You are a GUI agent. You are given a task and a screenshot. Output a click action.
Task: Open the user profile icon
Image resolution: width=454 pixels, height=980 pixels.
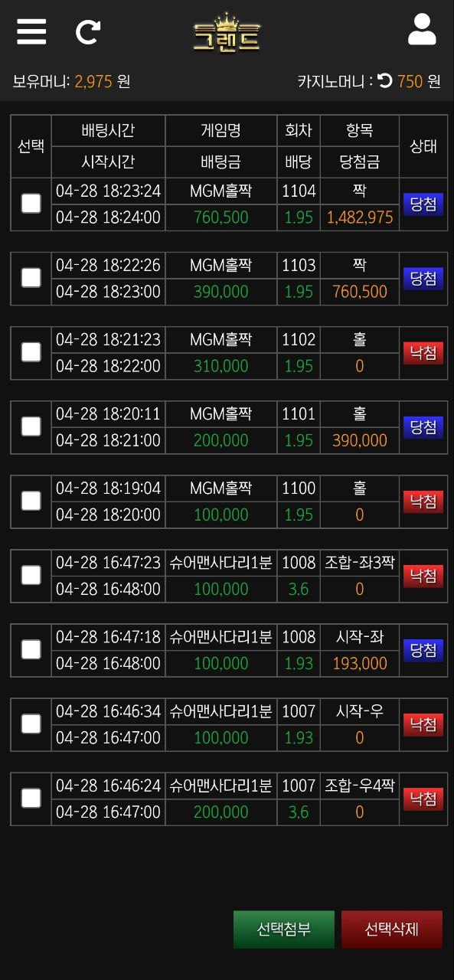pyautogui.click(x=422, y=30)
